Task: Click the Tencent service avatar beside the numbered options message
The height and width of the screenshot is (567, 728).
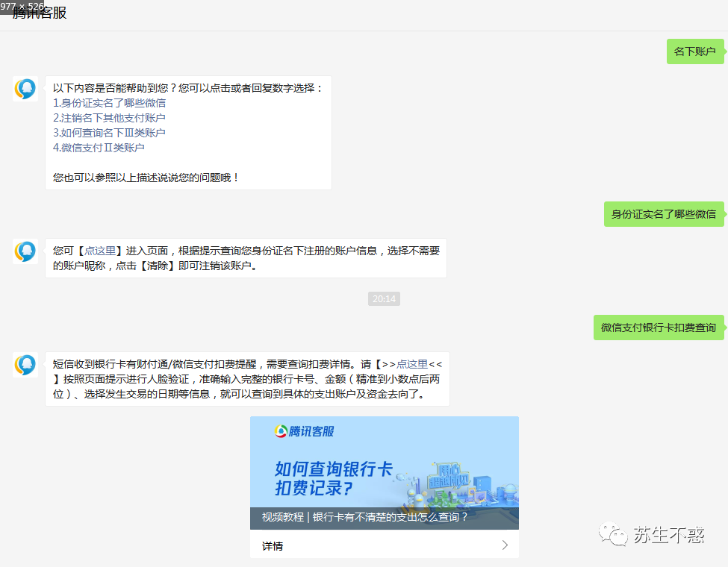Action: click(x=25, y=89)
